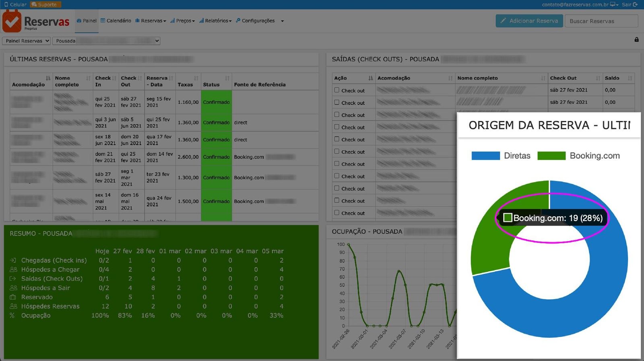Check first Check out box, 27 fev
This screenshot has height=361, width=644.
click(x=337, y=90)
